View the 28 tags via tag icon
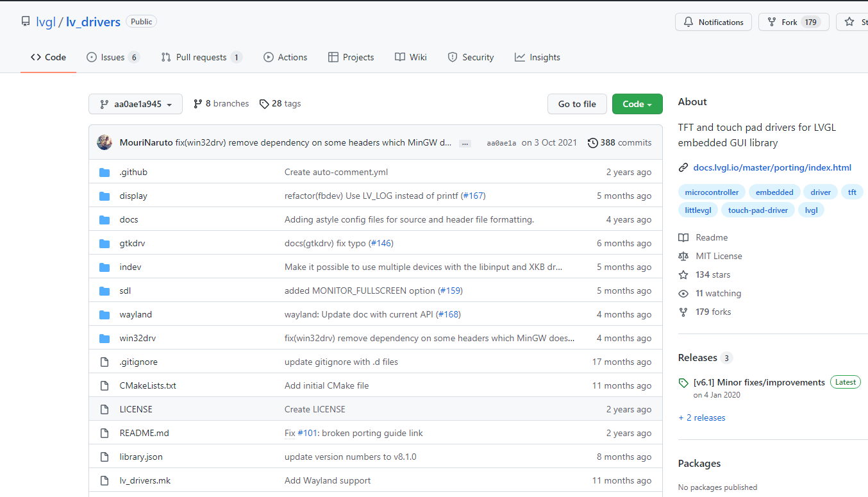This screenshot has height=497, width=868. (x=264, y=103)
